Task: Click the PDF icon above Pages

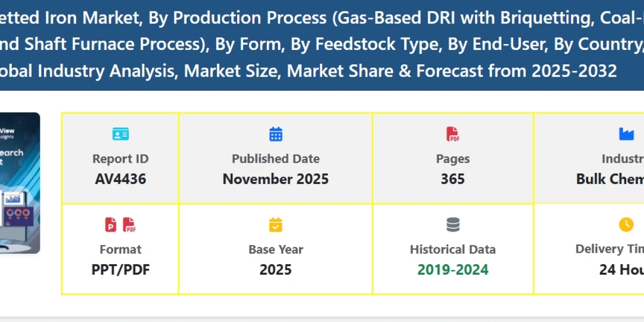Action: tap(452, 134)
